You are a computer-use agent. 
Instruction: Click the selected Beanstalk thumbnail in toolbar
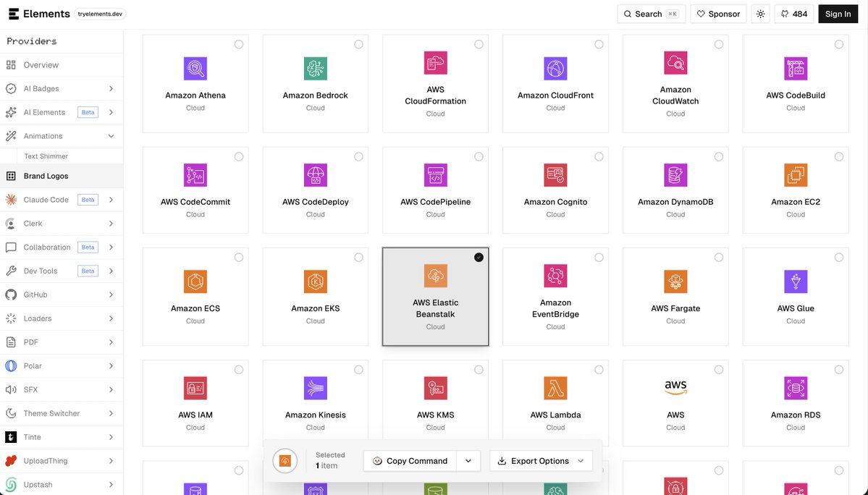(x=285, y=461)
